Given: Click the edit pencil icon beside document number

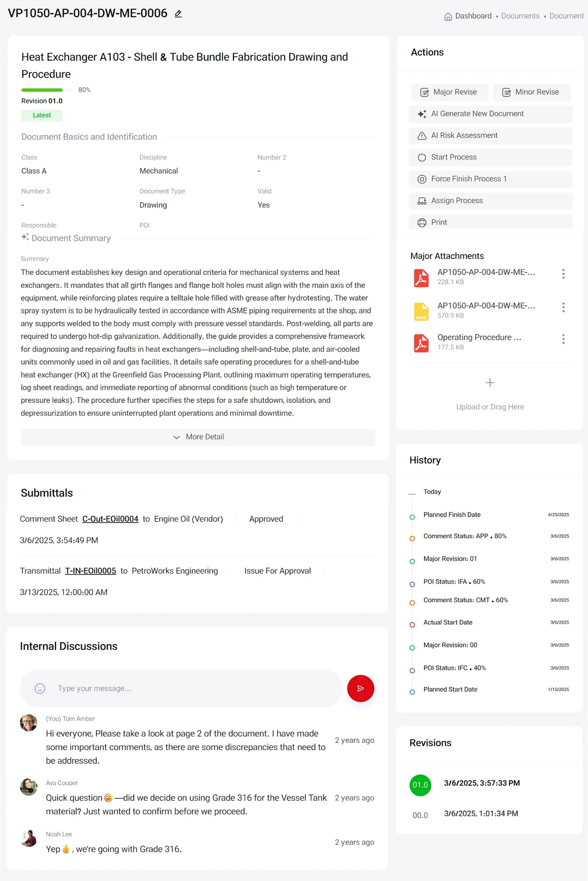Looking at the screenshot, I should pos(178,14).
